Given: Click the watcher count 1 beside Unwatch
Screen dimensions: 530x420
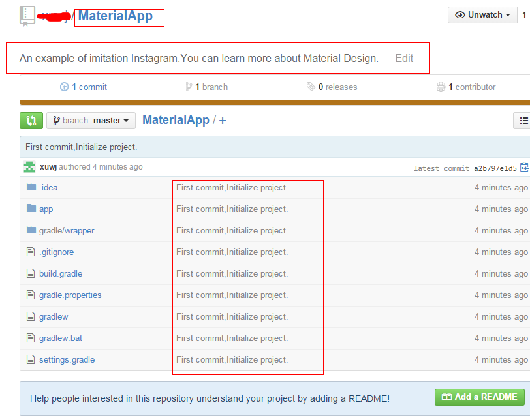Looking at the screenshot, I should pos(524,15).
